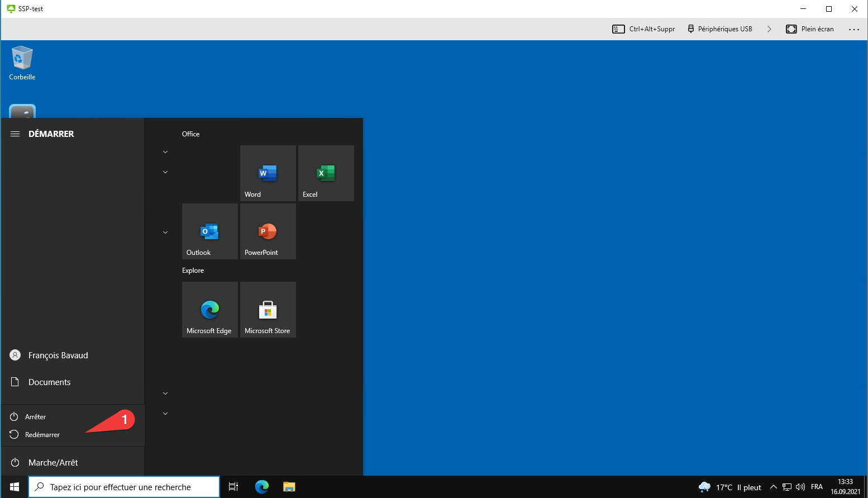This screenshot has height=498, width=868.
Task: Collapse the DÉMARRER hamburger menu
Action: pyautogui.click(x=15, y=134)
